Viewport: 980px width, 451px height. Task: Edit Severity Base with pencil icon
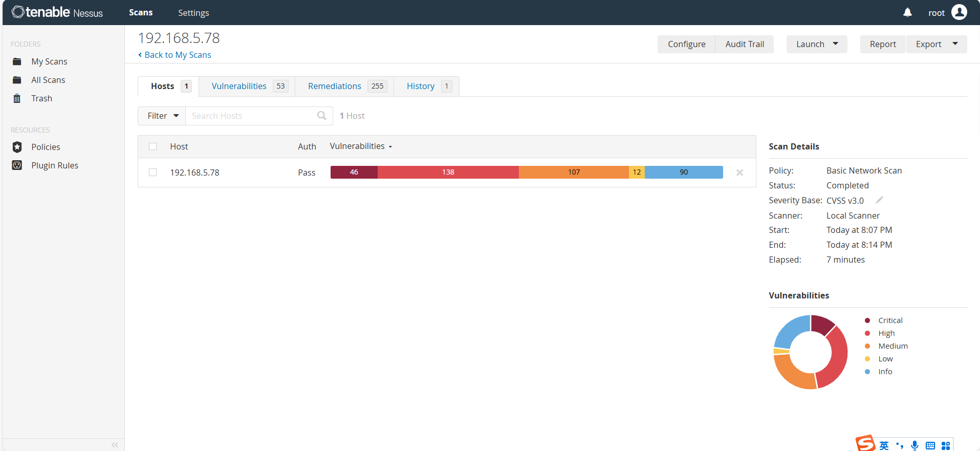879,200
